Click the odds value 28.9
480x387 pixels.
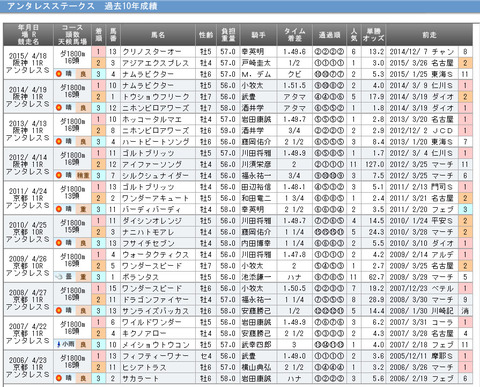(x=376, y=299)
